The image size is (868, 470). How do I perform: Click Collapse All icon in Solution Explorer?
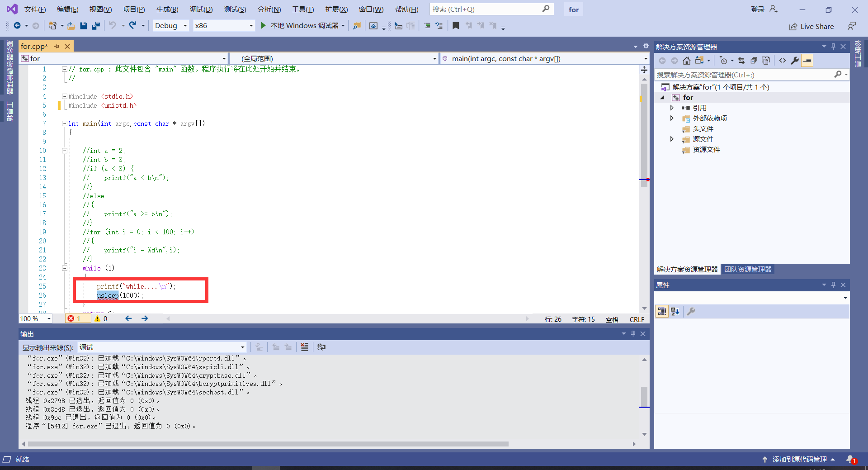[754, 61]
